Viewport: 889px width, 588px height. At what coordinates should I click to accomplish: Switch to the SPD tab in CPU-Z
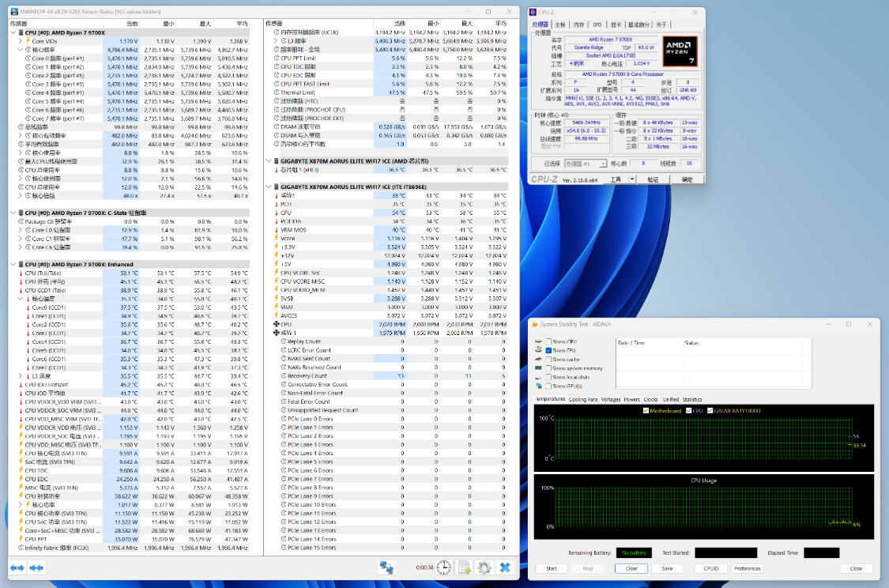pyautogui.click(x=597, y=24)
